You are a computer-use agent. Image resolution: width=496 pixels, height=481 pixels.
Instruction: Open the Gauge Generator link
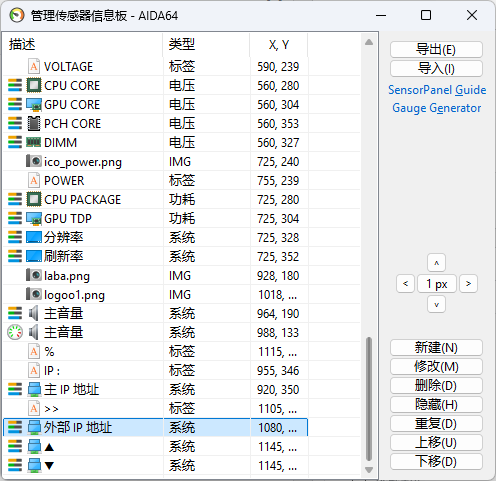tap(437, 108)
